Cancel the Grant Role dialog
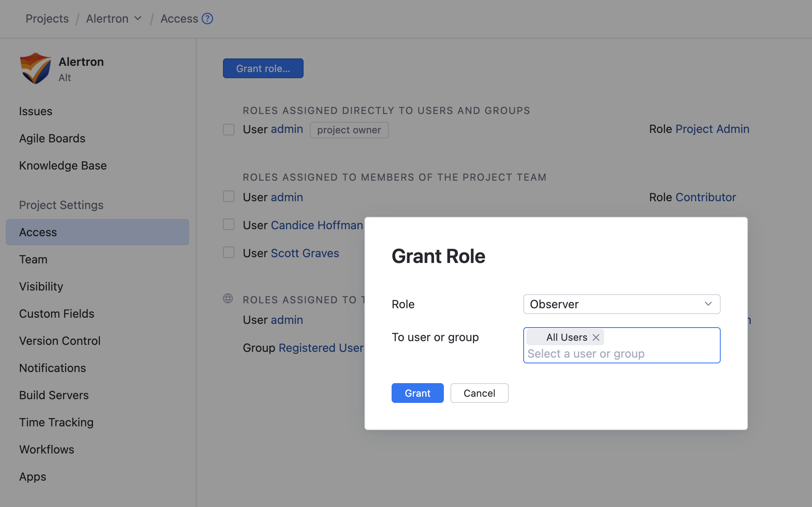 tap(479, 393)
